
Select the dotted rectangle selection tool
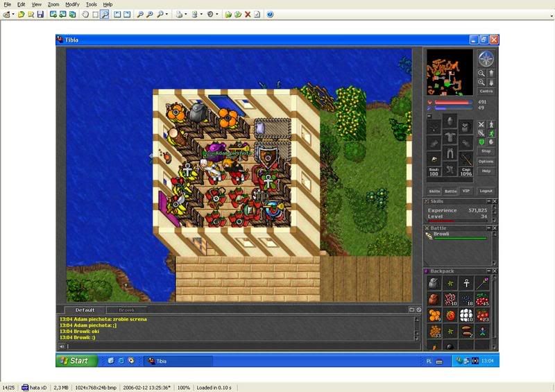[95, 15]
